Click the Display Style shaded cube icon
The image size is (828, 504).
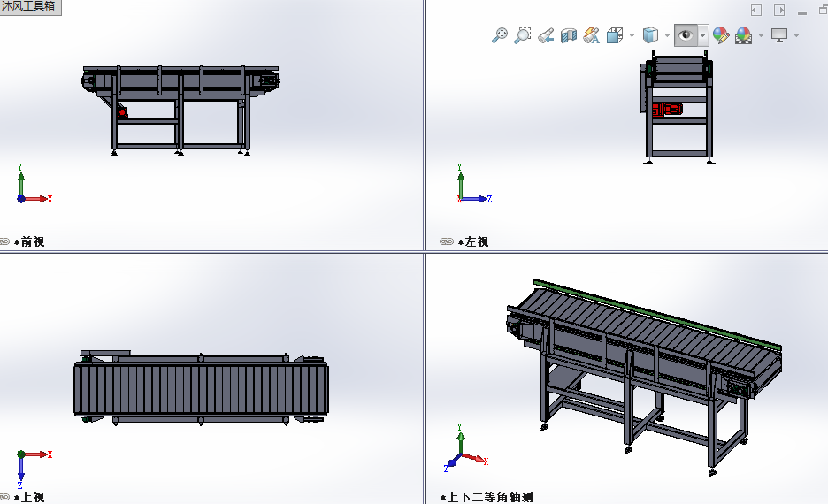(650, 35)
